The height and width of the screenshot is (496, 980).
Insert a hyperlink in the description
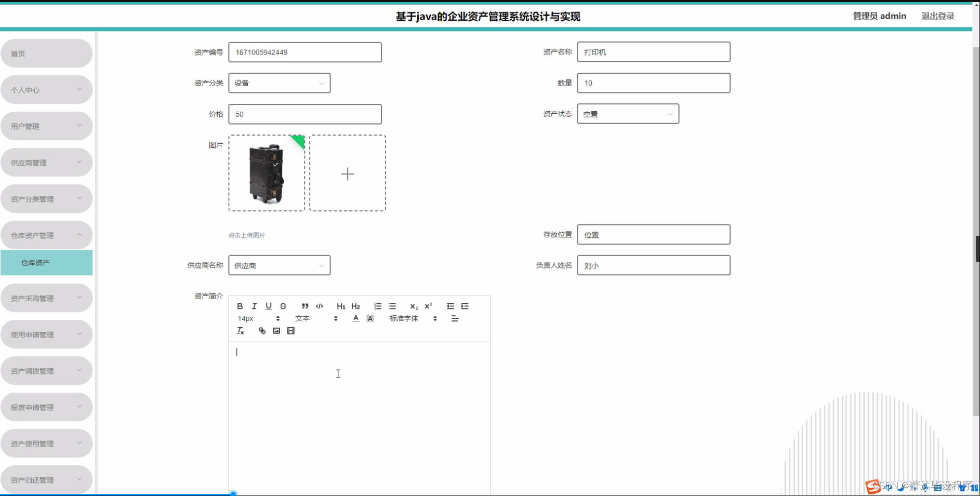pos(261,330)
